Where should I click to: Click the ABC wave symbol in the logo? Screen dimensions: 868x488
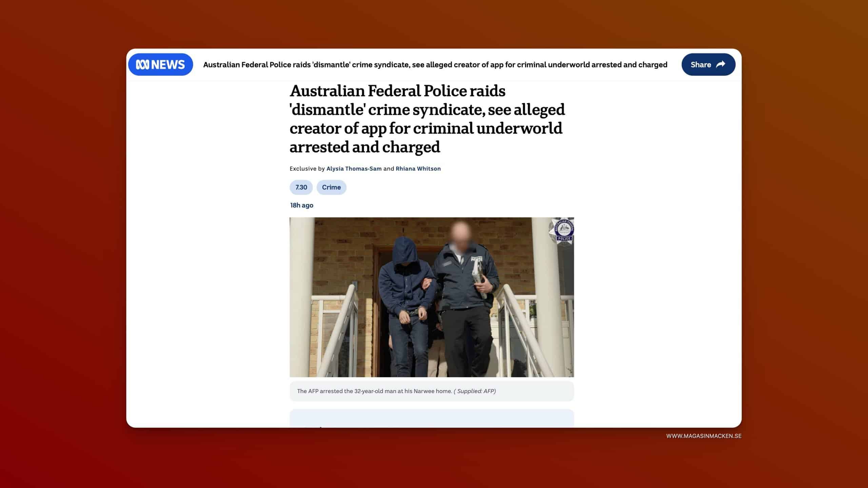click(142, 64)
